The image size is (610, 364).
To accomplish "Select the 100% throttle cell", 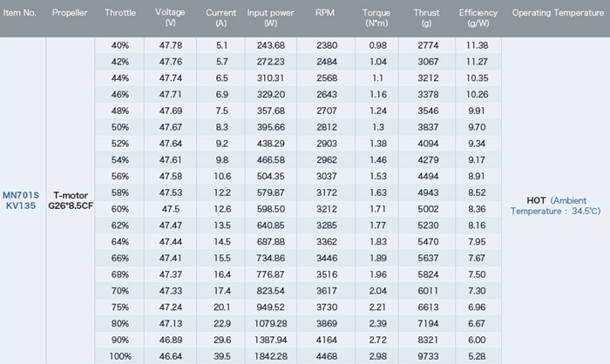I will (x=120, y=357).
